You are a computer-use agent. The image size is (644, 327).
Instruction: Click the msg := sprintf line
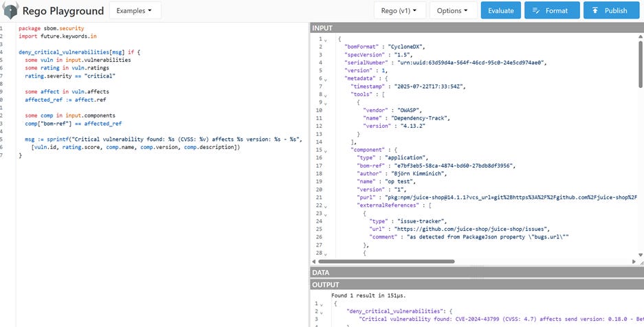164,139
